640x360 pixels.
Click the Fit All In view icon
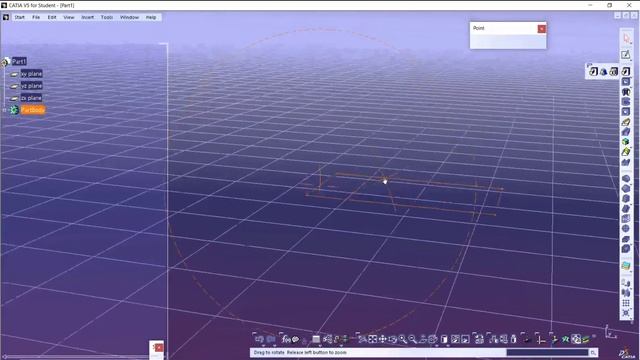coord(373,339)
